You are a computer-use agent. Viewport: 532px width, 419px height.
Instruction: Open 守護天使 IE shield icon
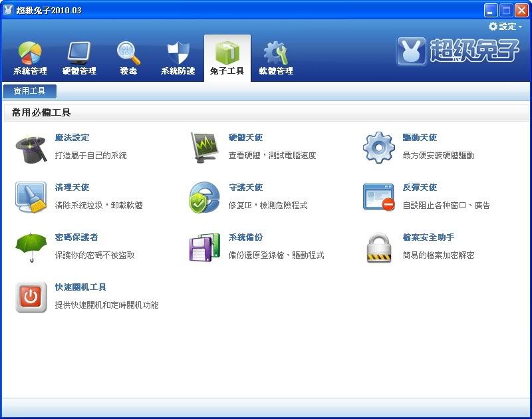[x=204, y=198]
